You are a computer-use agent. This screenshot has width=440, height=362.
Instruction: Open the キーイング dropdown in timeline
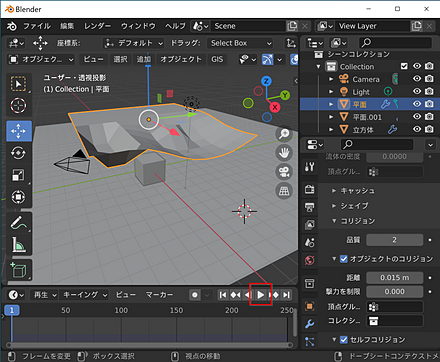[x=85, y=295]
